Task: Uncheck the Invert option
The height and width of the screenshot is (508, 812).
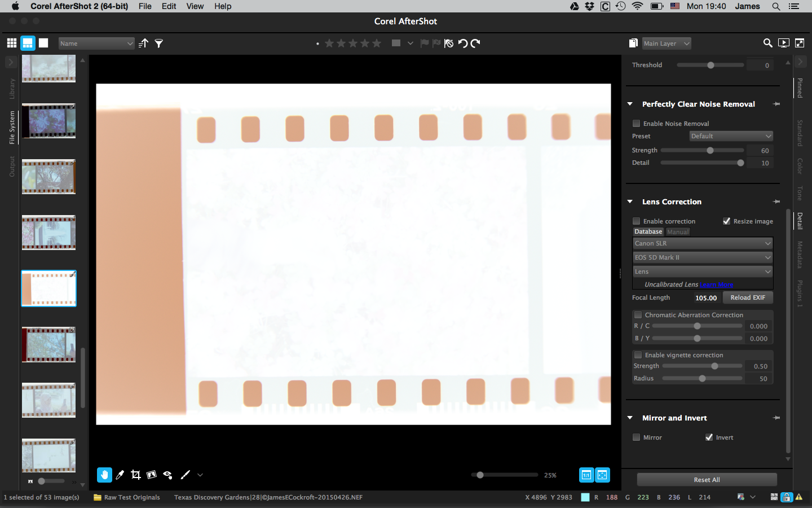Action: (709, 437)
